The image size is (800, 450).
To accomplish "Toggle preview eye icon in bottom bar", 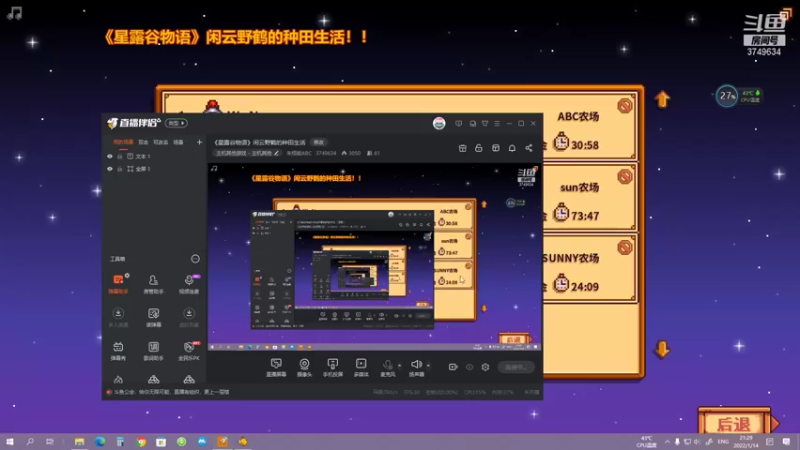I will tap(469, 367).
